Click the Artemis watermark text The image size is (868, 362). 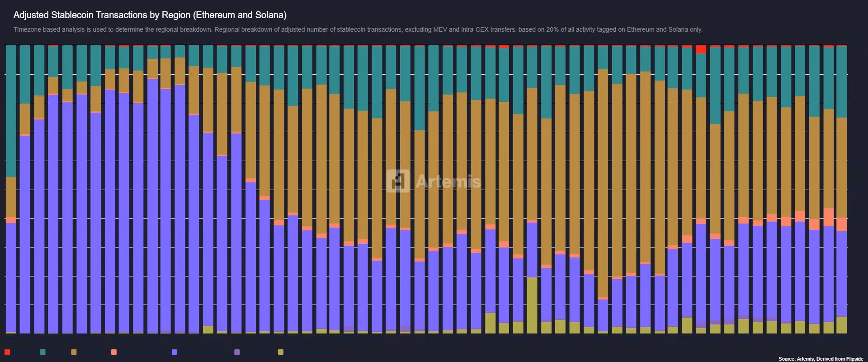point(448,181)
